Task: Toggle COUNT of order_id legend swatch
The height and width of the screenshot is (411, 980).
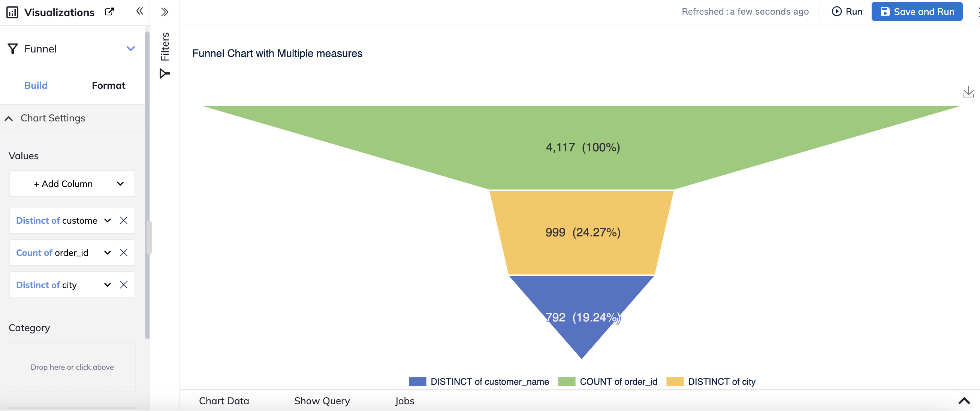Action: (x=567, y=382)
